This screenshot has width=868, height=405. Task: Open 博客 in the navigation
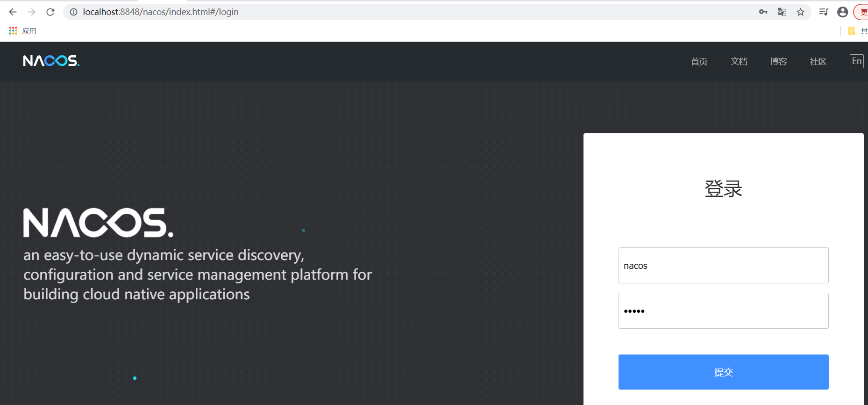pos(779,61)
